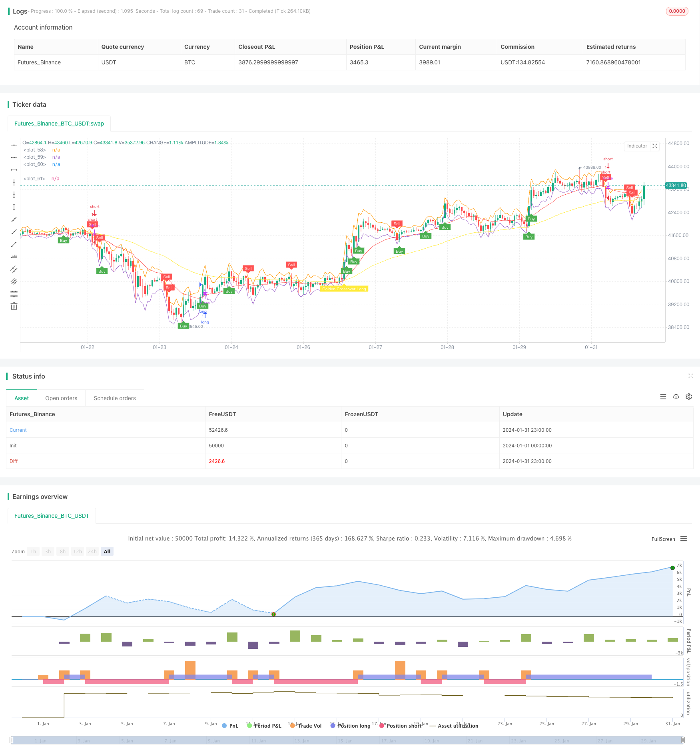Click the green end marker on PnL curve
The height and width of the screenshot is (756, 700).
[672, 568]
